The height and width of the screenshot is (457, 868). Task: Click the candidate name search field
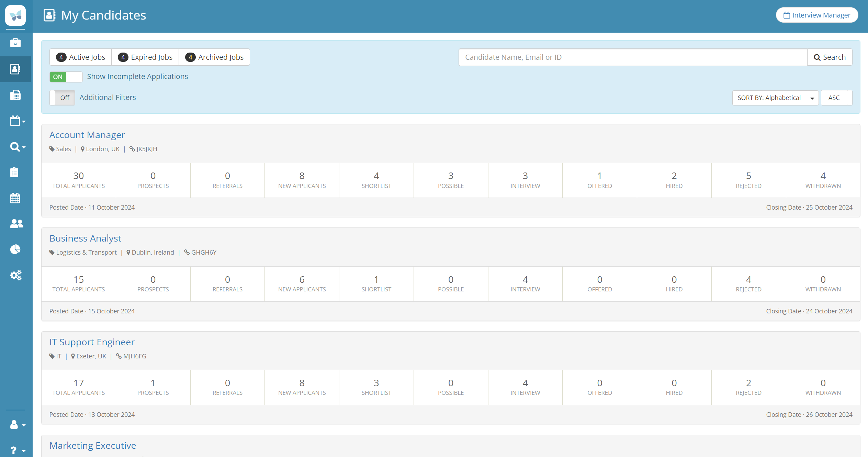click(633, 57)
